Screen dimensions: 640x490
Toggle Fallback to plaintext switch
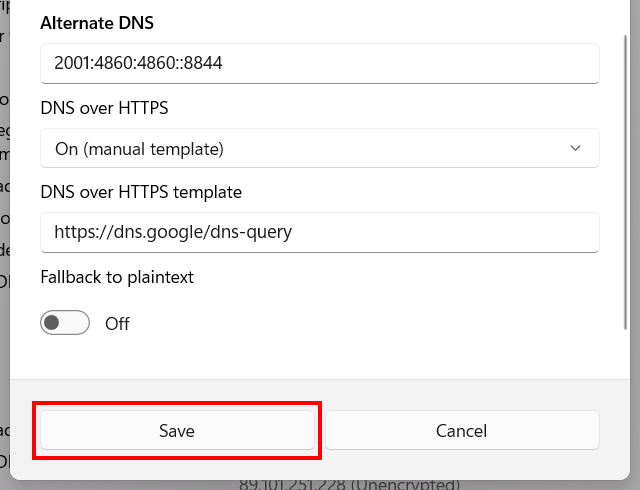coord(65,323)
